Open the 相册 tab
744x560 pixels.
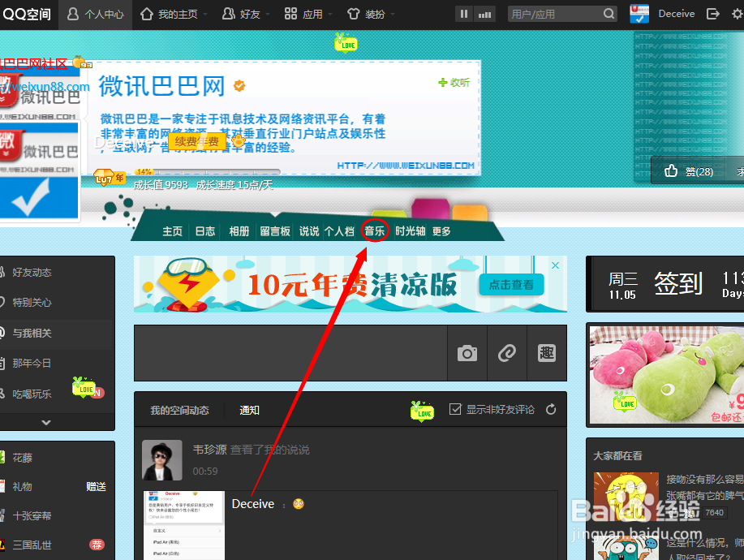click(239, 231)
